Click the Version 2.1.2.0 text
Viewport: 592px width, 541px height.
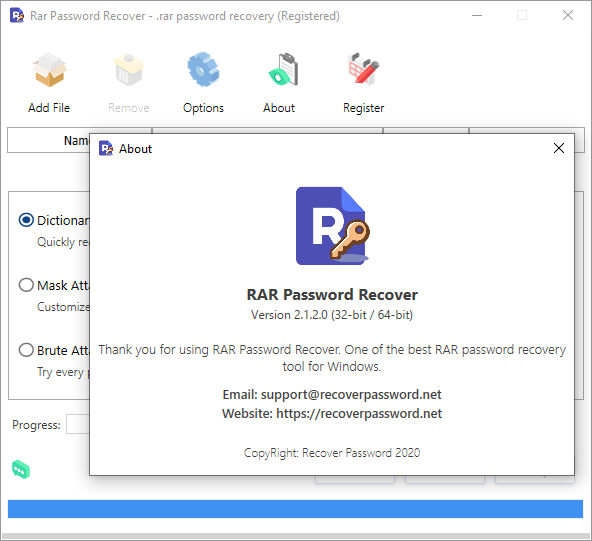[x=332, y=315]
